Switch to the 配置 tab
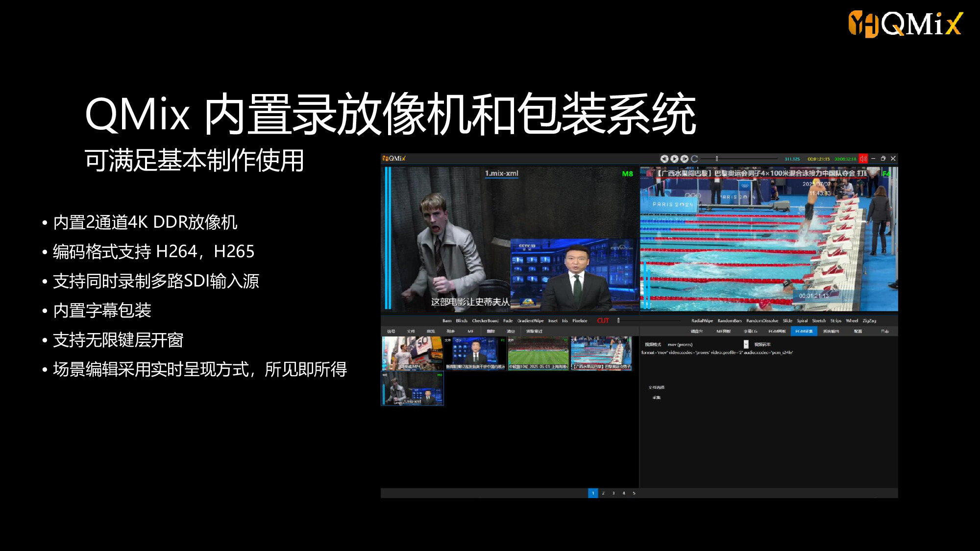Screen dimensions: 980x551 coord(857,332)
